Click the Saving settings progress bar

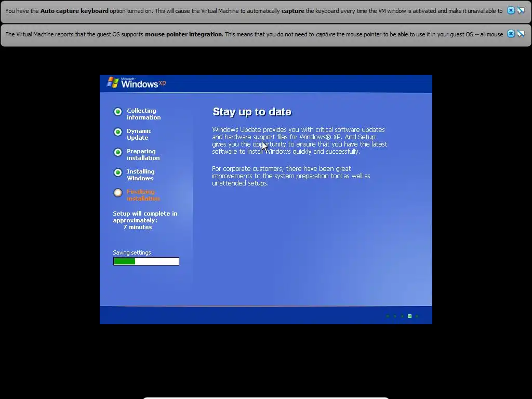pyautogui.click(x=146, y=261)
